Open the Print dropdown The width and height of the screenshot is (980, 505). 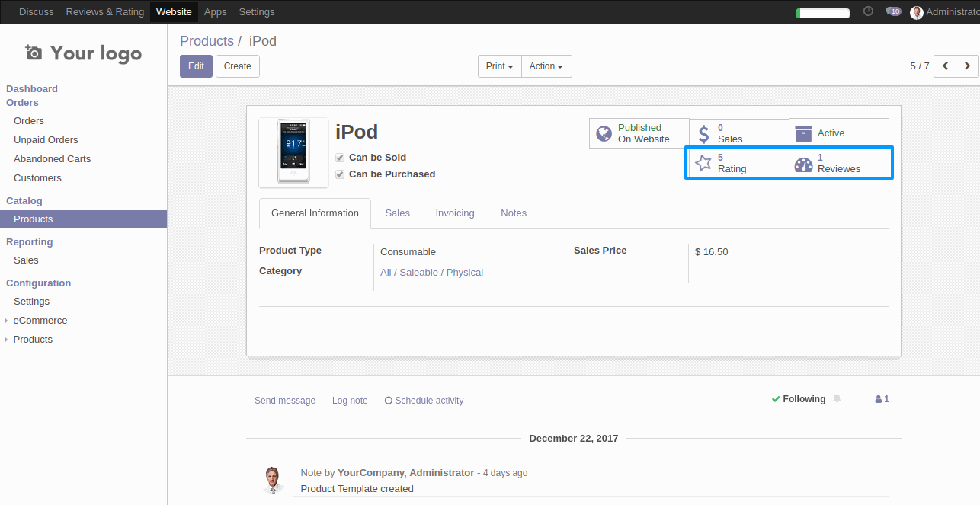click(x=500, y=66)
